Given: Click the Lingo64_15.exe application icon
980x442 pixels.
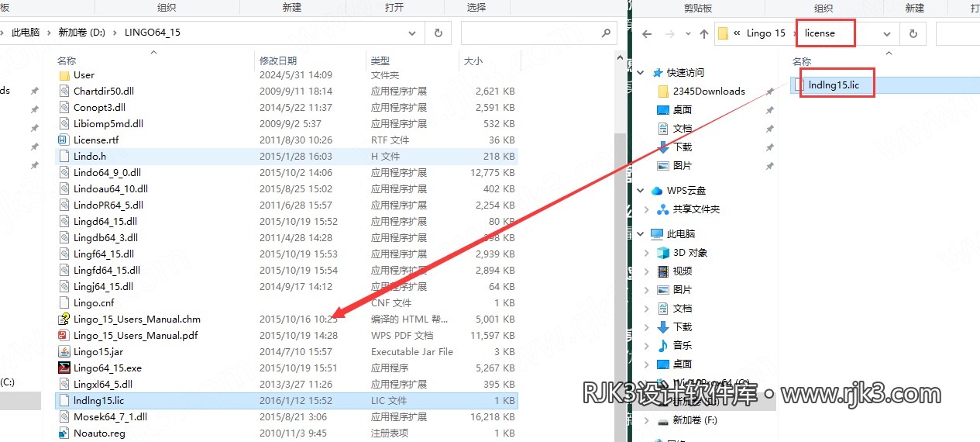Looking at the screenshot, I should pos(64,368).
